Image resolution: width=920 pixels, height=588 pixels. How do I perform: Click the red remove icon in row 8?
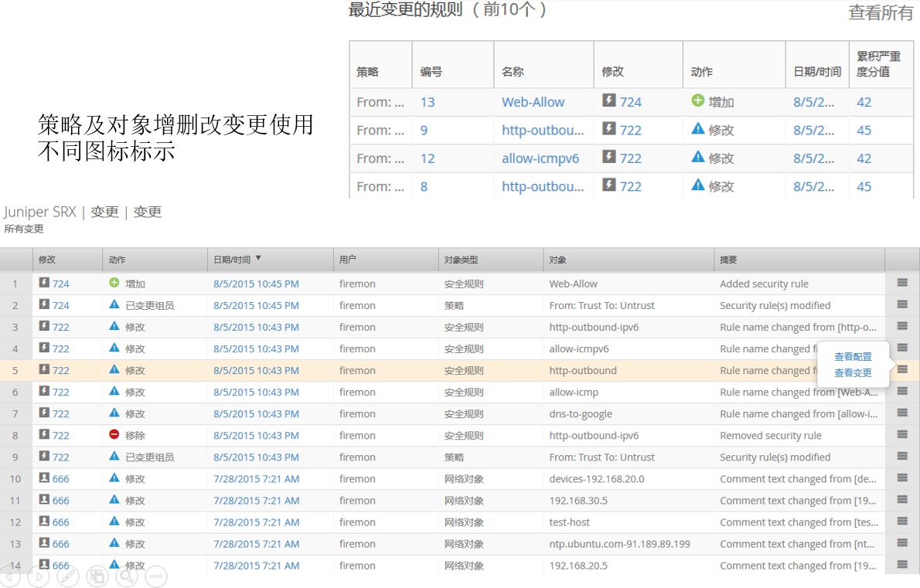point(115,435)
